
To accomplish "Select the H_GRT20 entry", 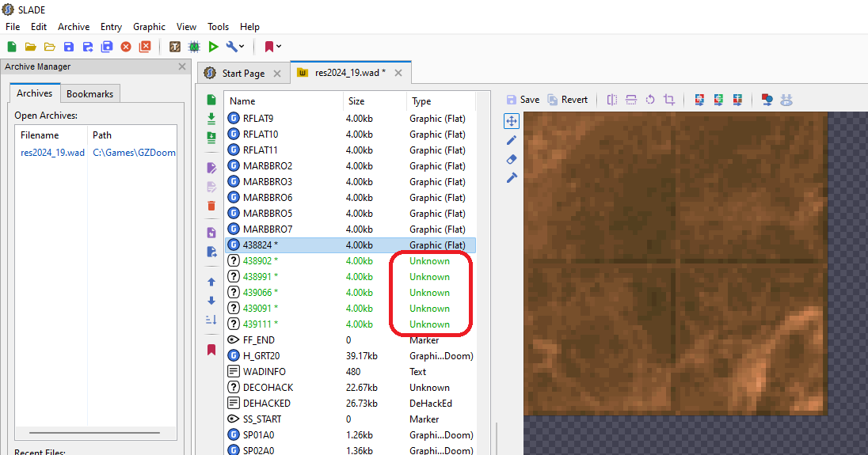I will 350,356.
